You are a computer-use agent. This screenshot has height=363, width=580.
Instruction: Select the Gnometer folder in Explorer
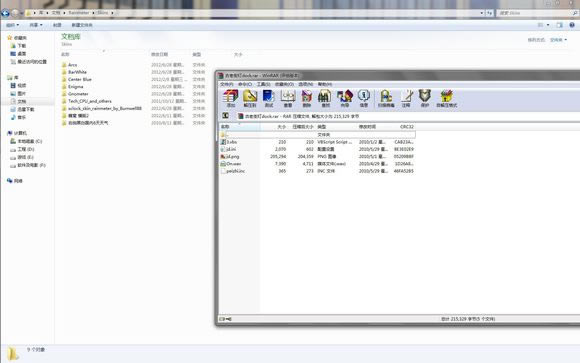75,94
